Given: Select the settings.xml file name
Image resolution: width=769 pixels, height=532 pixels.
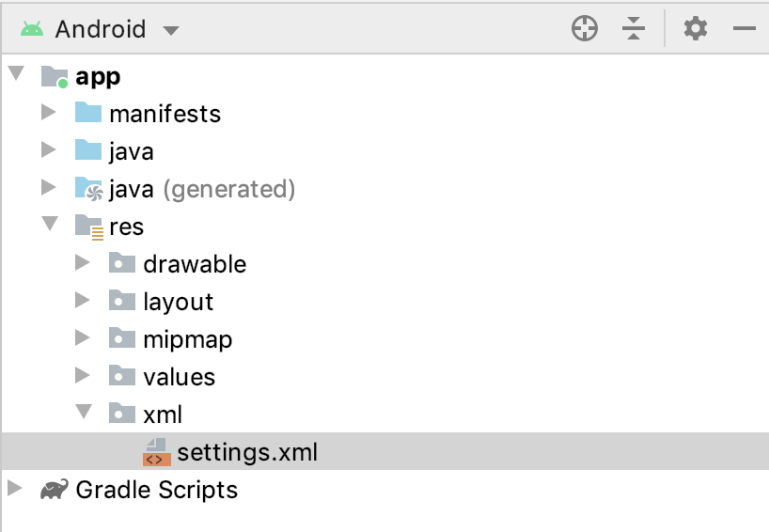Looking at the screenshot, I should click(247, 452).
